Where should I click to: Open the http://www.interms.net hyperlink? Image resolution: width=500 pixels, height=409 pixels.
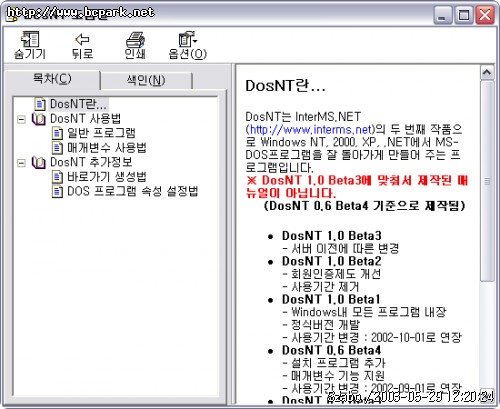311,129
